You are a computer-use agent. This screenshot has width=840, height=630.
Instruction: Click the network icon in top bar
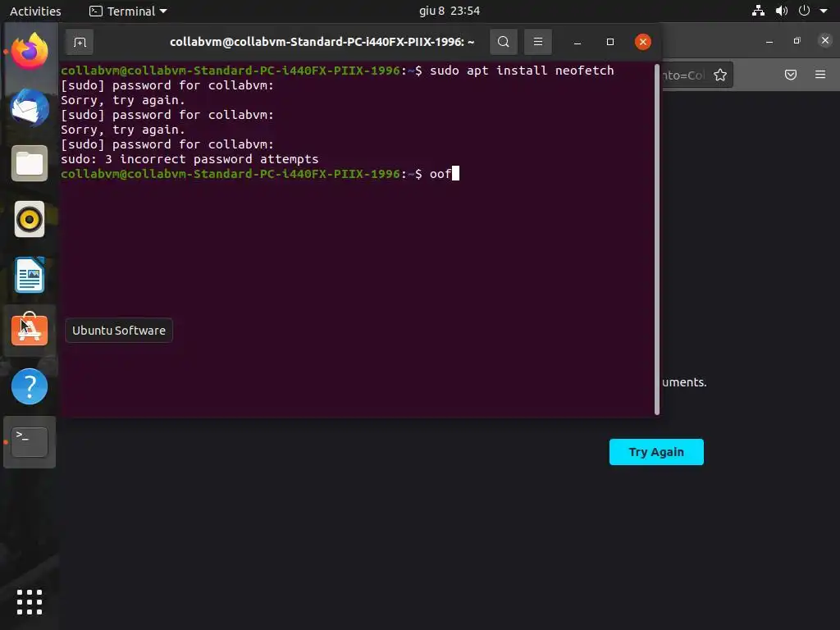(x=758, y=11)
